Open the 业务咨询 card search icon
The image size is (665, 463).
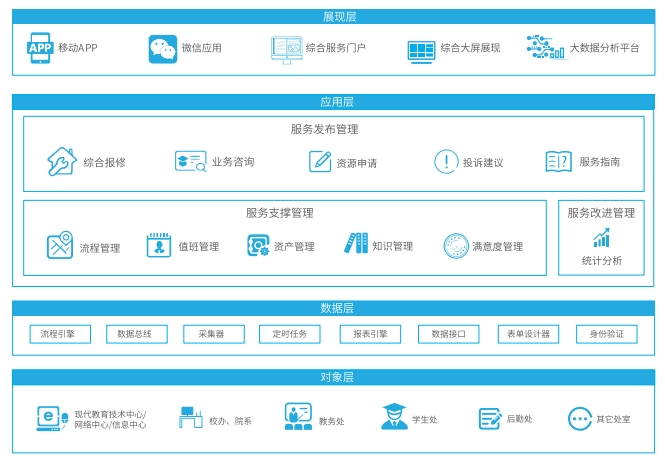190,161
